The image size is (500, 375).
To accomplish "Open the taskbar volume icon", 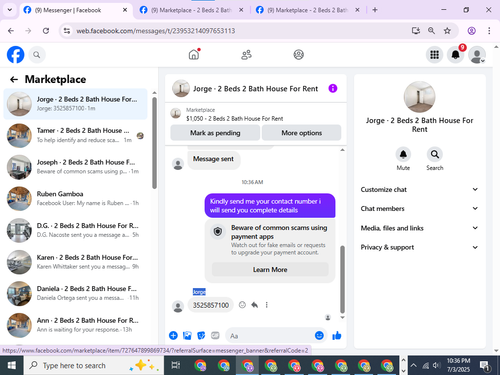I will click(436, 365).
